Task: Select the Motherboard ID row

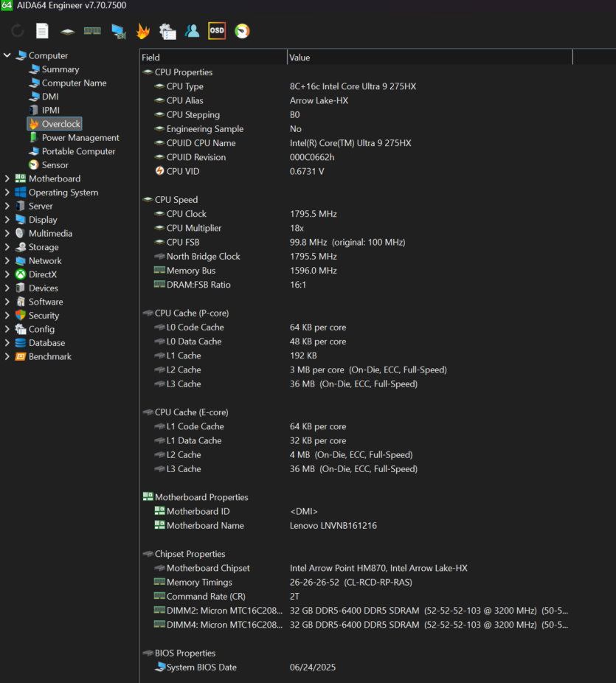Action: click(x=356, y=511)
